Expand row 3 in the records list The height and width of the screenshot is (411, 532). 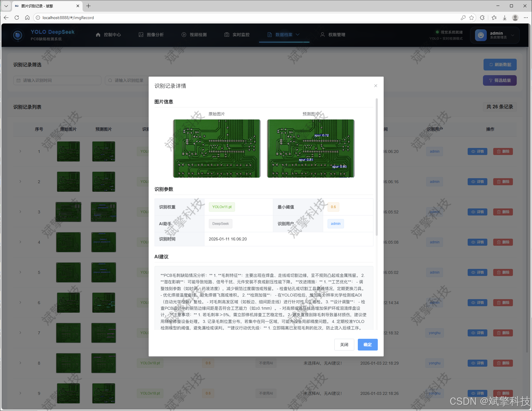20,212
